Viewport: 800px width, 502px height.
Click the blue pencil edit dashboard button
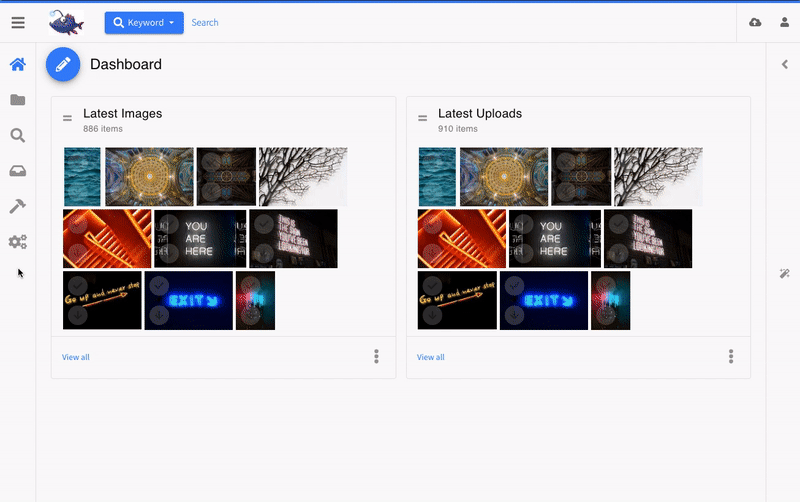coord(63,65)
